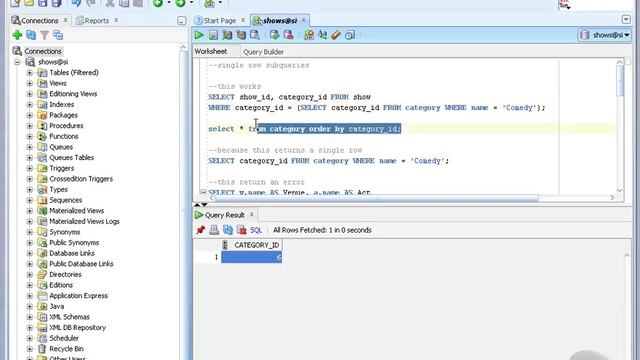Click the SQL link in Query Result

tap(256, 230)
